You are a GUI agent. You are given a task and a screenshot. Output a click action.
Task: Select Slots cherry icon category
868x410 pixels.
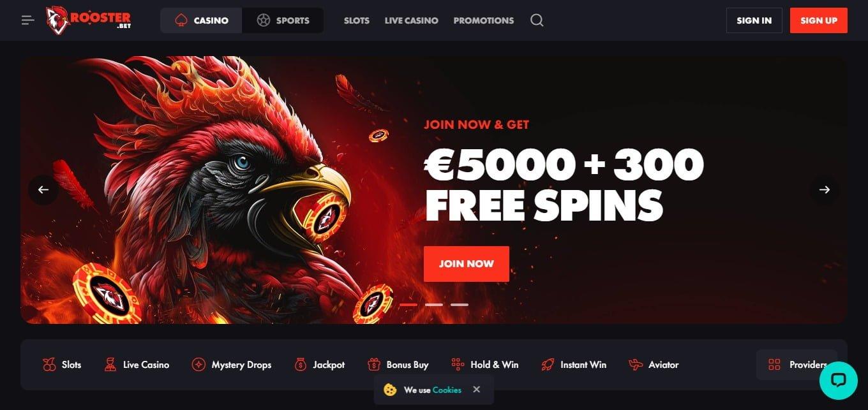62,365
